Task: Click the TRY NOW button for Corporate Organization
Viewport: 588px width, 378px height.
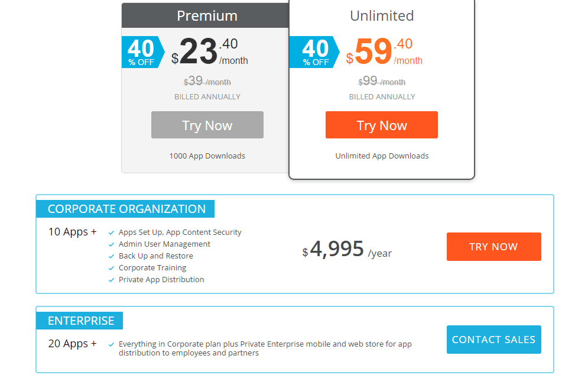Action: click(494, 247)
